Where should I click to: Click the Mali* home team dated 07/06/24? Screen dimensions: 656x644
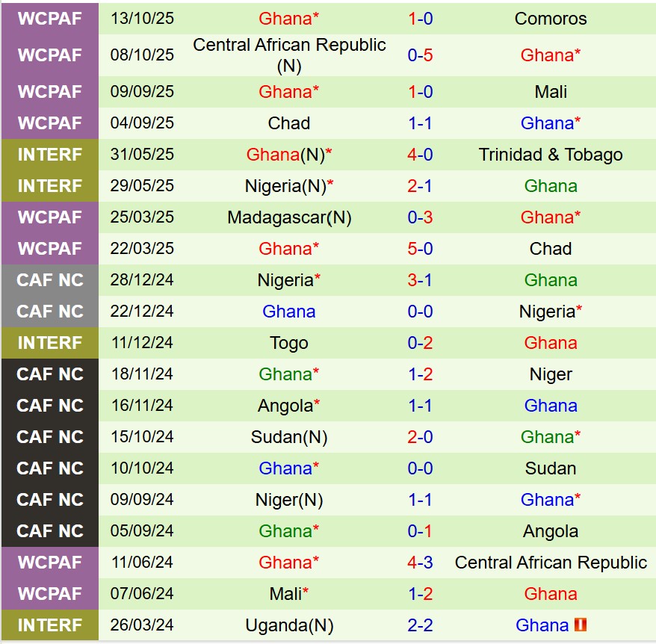pyautogui.click(x=289, y=594)
